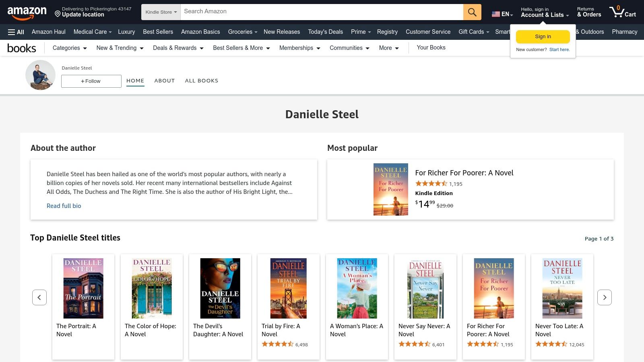
Task: Follow Danielle Steel
Action: coord(91,81)
